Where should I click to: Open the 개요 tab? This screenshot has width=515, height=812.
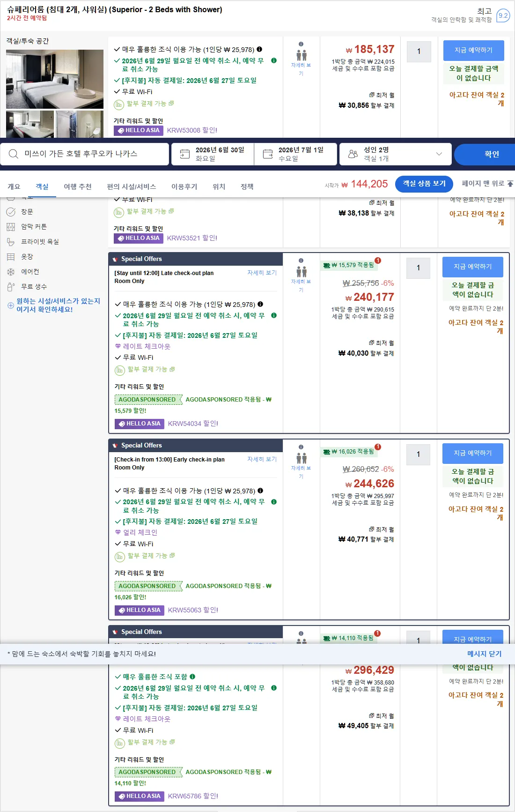coord(14,186)
